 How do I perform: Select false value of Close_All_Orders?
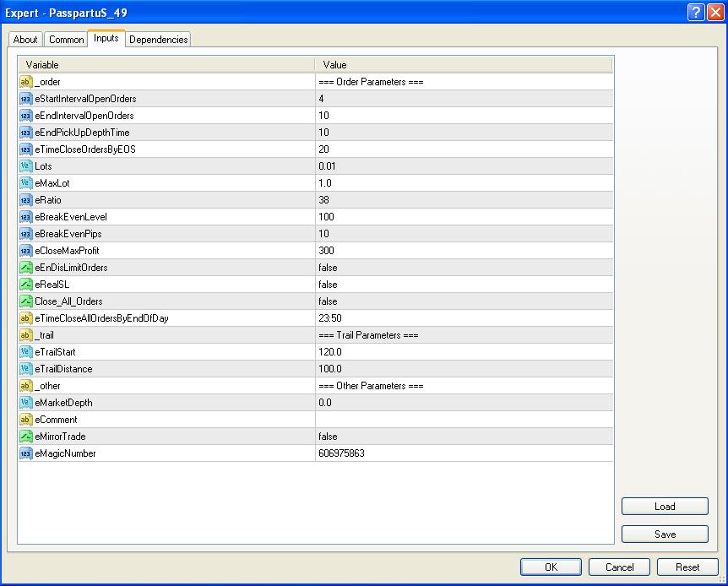[x=328, y=301]
